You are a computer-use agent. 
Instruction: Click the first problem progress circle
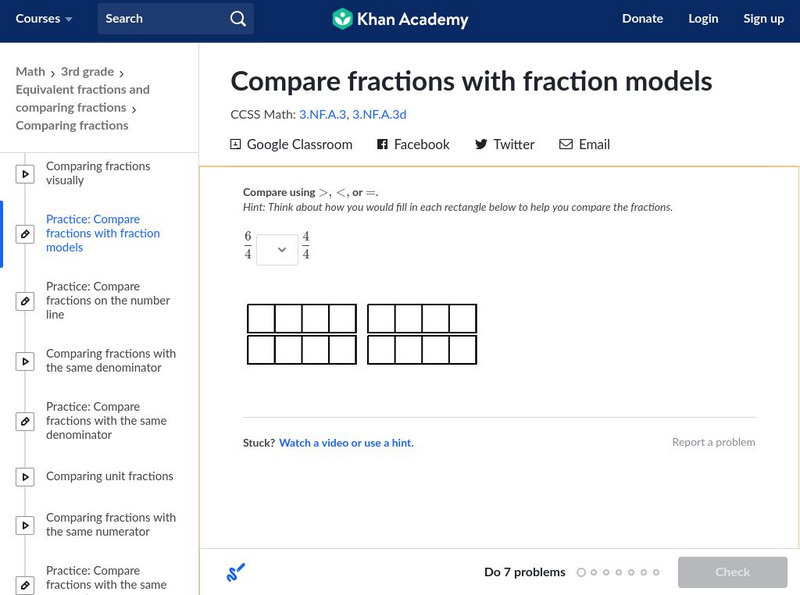(581, 573)
